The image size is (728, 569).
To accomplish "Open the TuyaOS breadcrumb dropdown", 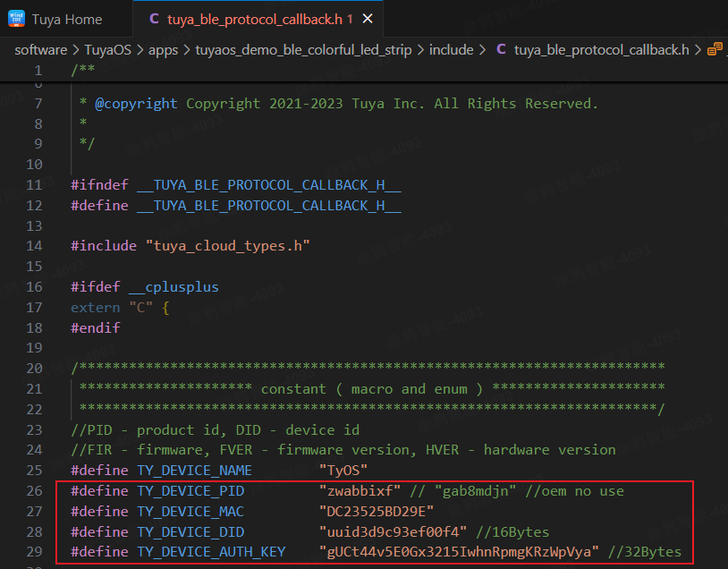I will tap(107, 50).
